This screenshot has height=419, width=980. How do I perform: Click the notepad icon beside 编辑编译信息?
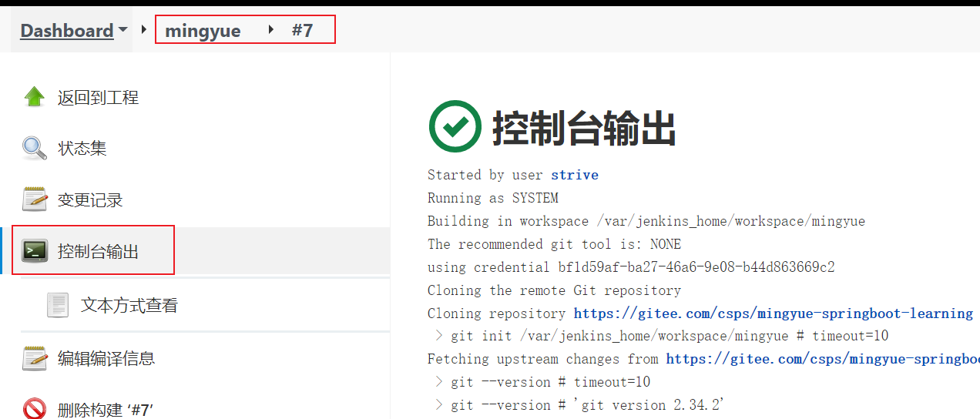coord(35,358)
